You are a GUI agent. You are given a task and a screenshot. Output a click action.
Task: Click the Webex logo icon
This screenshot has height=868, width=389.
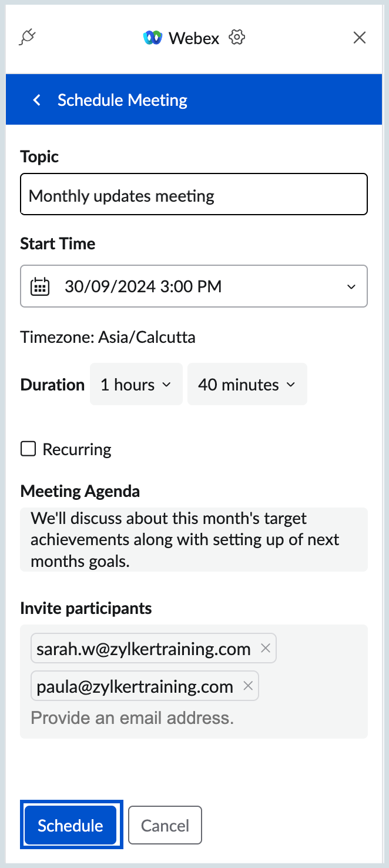click(x=152, y=38)
